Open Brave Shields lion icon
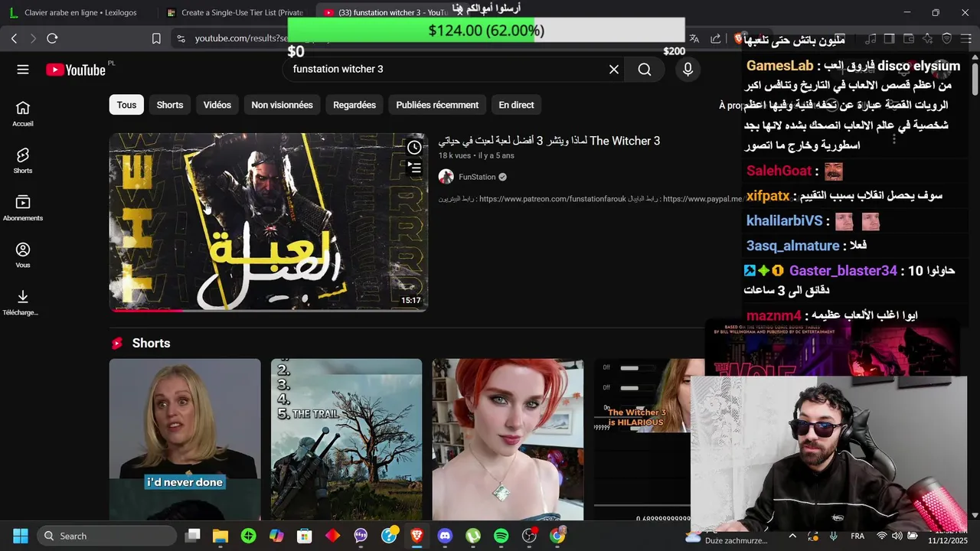This screenshot has height=551, width=980. (x=739, y=38)
